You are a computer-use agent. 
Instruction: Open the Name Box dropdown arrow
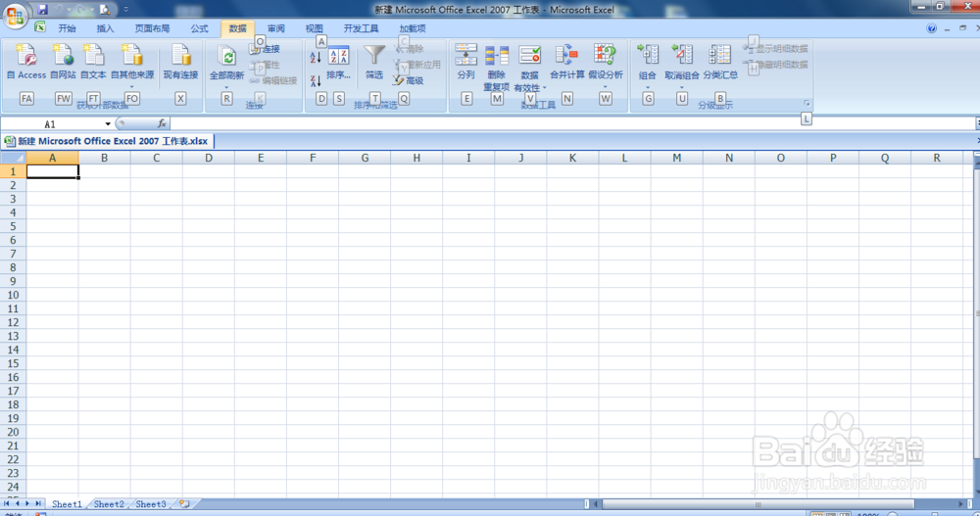(108, 123)
